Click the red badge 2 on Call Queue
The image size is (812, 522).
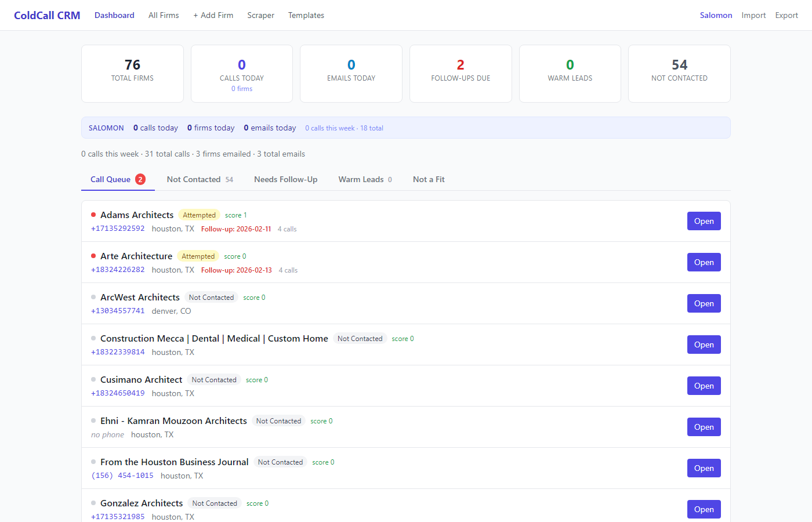click(x=140, y=179)
